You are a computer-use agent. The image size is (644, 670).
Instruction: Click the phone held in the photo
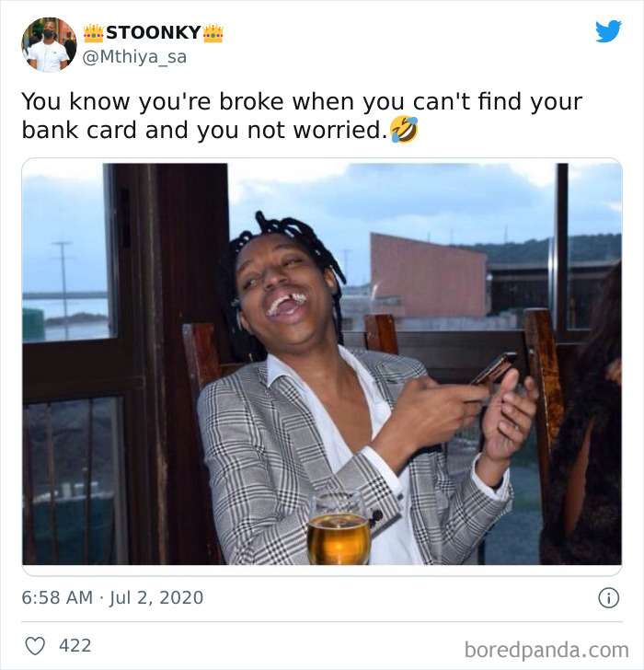[493, 369]
